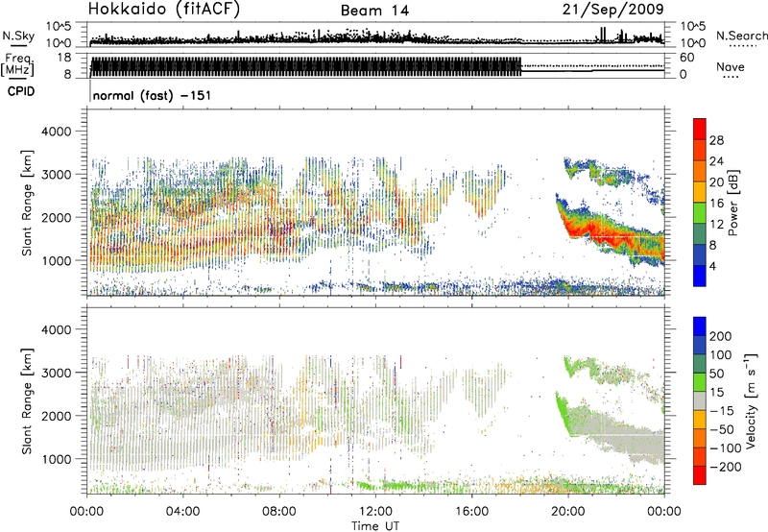
Task: Click the 'Beam 14' label
Action: tap(374, 11)
